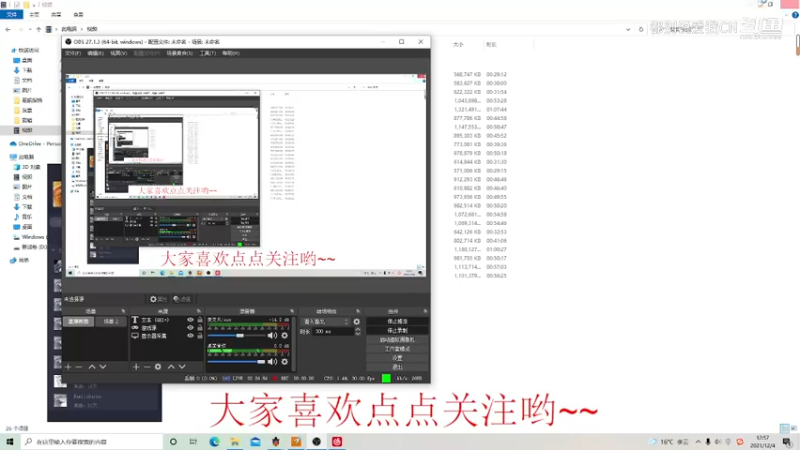Open Cortana circle on the taskbar
800x450 pixels.
pyautogui.click(x=173, y=442)
